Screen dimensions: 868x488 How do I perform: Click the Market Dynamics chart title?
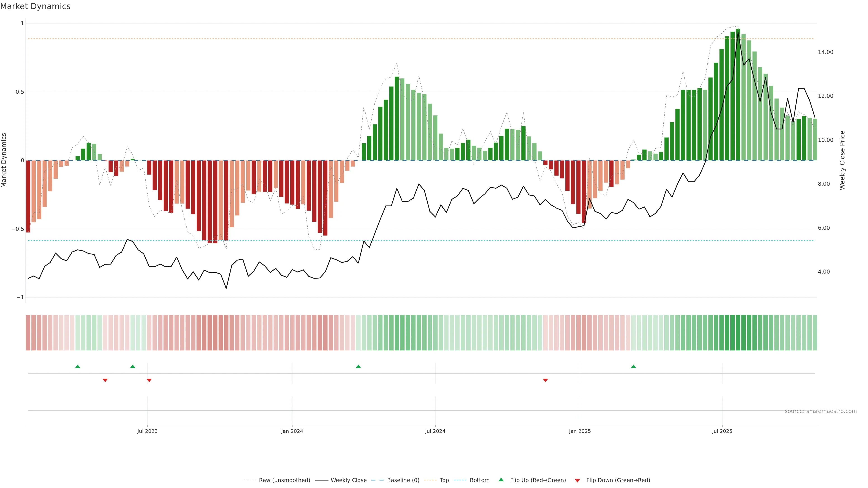coord(35,6)
